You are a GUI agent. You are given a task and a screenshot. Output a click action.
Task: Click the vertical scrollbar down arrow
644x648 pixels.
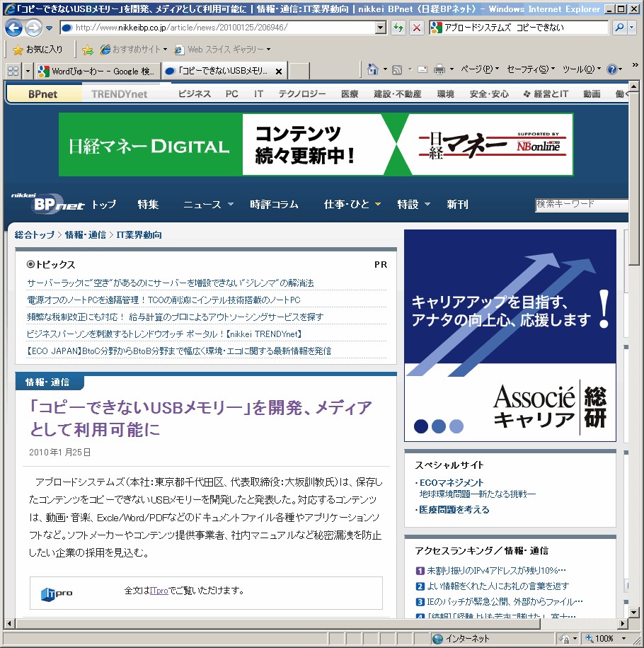[633, 613]
